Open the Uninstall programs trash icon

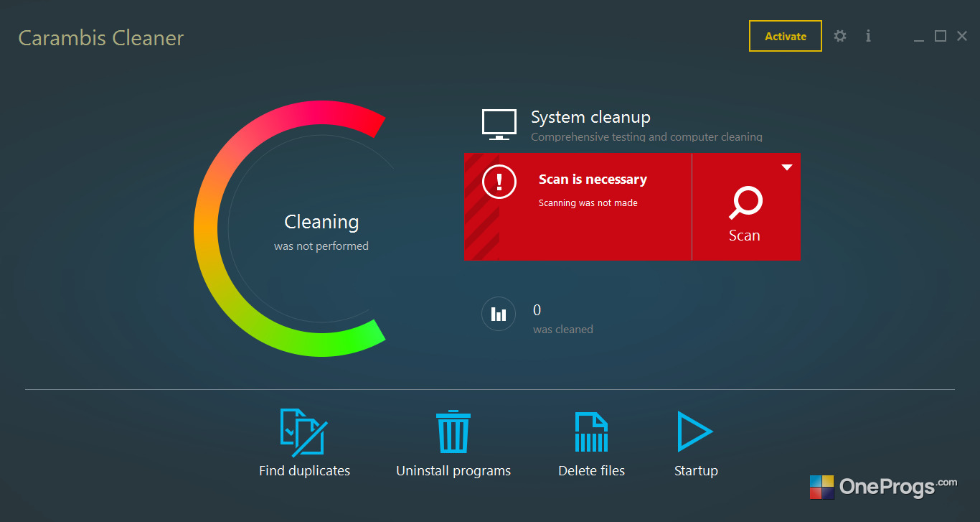point(453,432)
